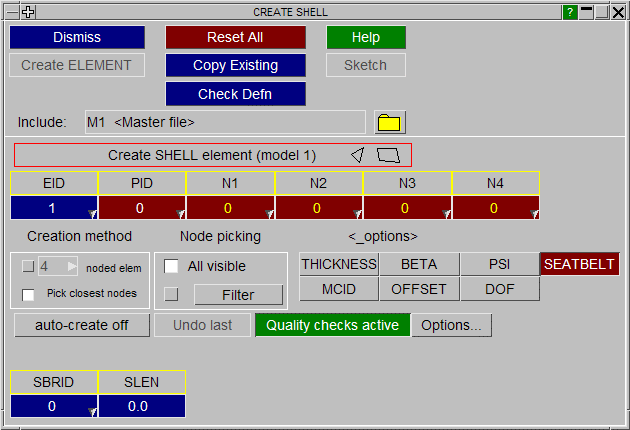Open the PID field popup arrow
Image resolution: width=630 pixels, height=430 pixels.
coord(180,213)
